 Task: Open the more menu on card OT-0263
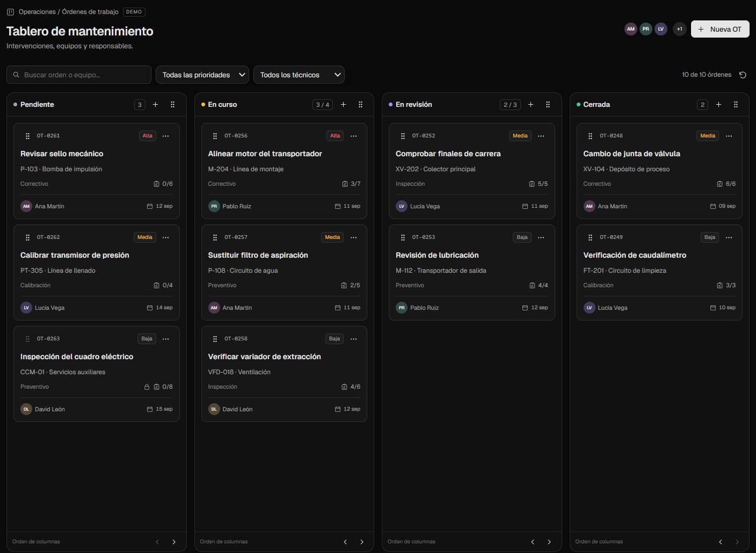(x=166, y=339)
